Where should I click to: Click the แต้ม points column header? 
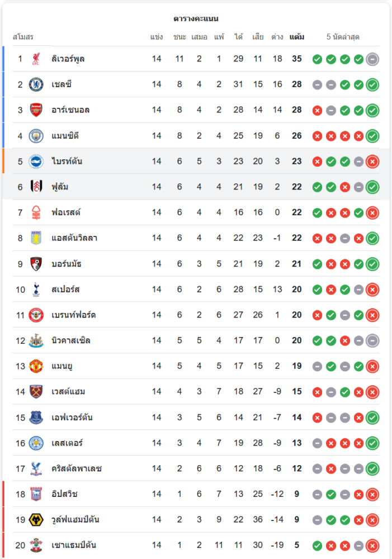coord(297,37)
